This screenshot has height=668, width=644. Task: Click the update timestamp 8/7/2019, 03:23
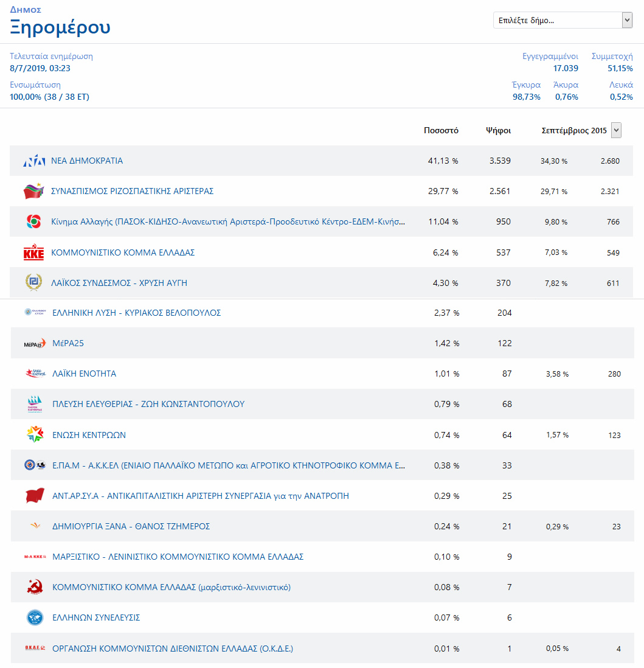[40, 68]
